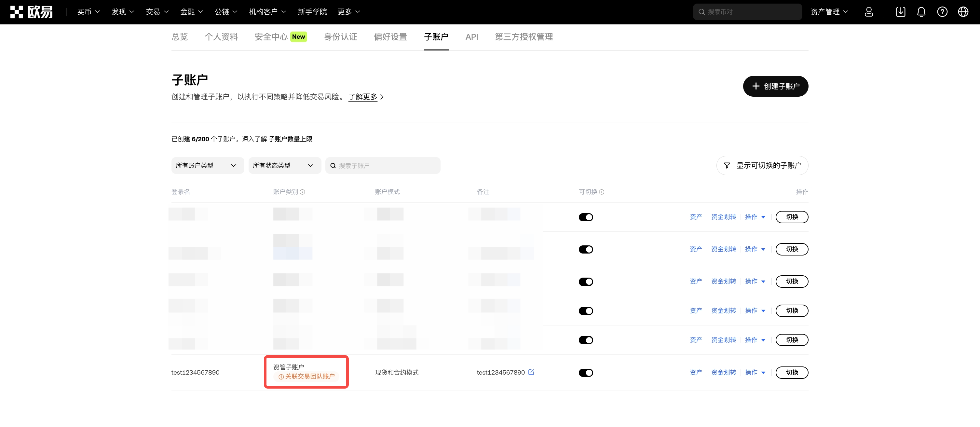Click edit icon beside test1234567890 note
Image resolution: width=980 pixels, height=427 pixels.
point(531,372)
